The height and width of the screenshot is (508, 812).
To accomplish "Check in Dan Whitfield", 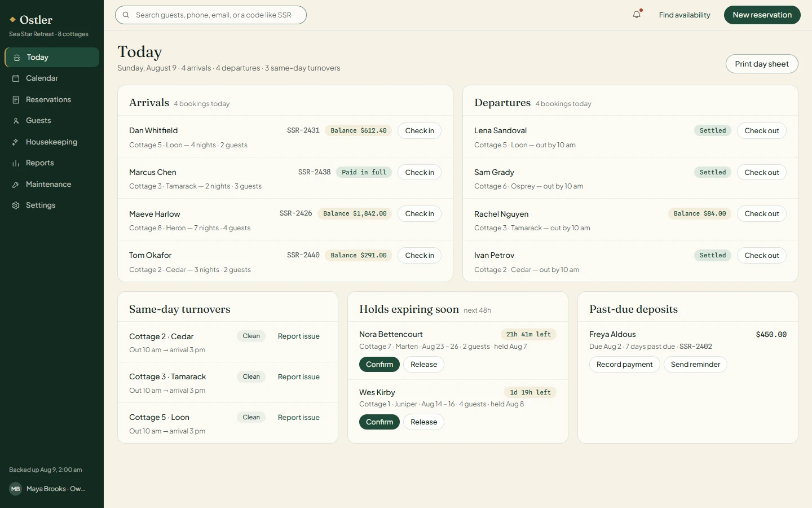I will point(420,131).
